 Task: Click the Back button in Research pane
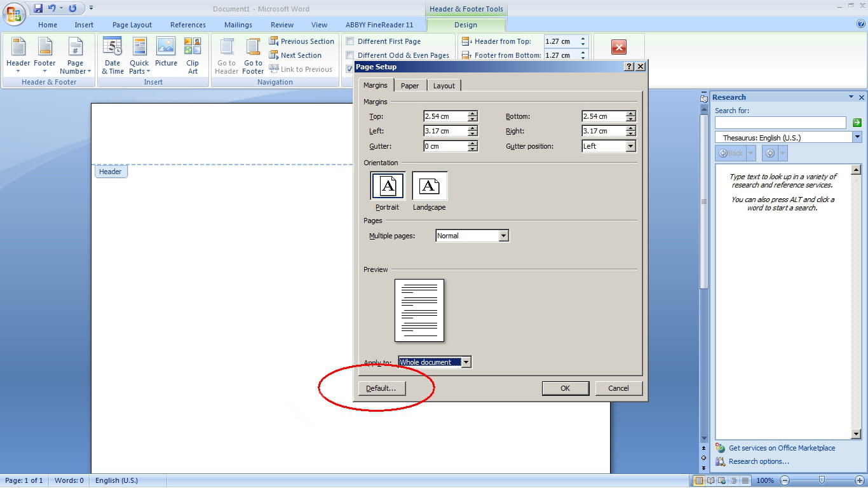click(x=730, y=153)
